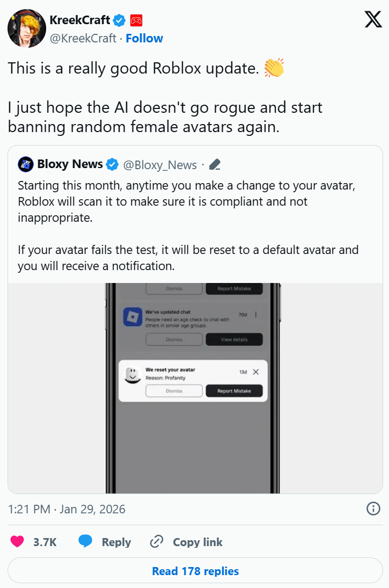
Task: Open the @Bloxy_News handle
Action: (160, 165)
